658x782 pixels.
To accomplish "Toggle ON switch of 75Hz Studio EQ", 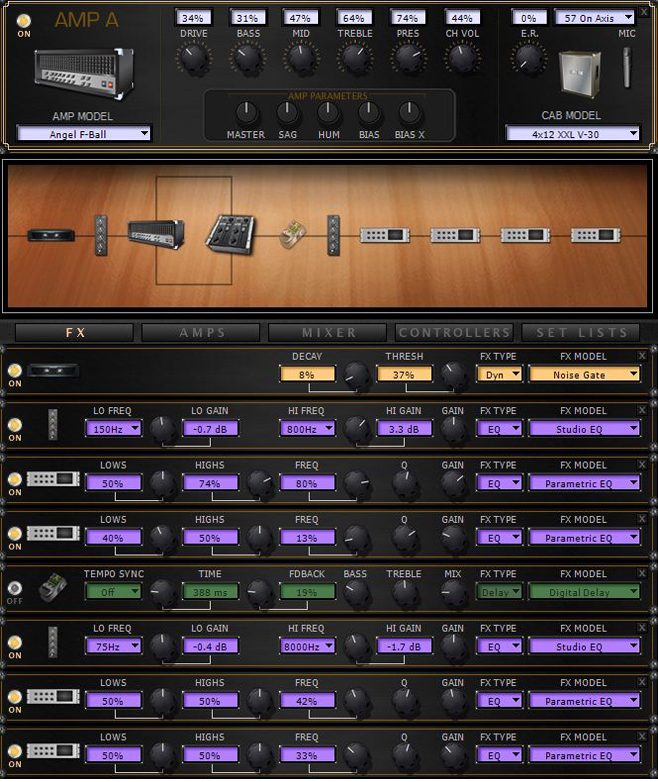I will click(x=14, y=642).
